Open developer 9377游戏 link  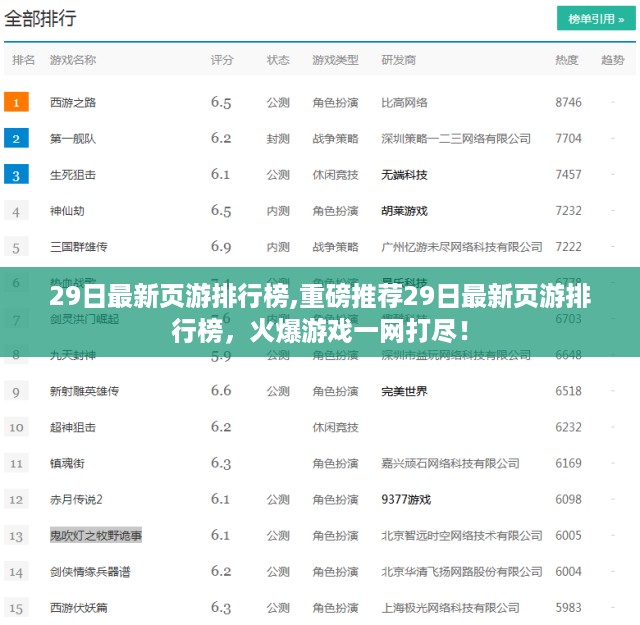[406, 499]
